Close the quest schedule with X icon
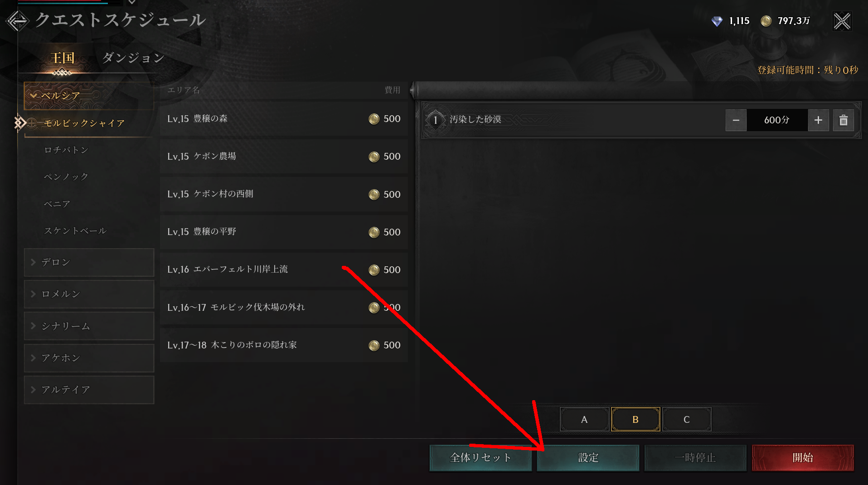Image resolution: width=868 pixels, height=485 pixels. [842, 21]
